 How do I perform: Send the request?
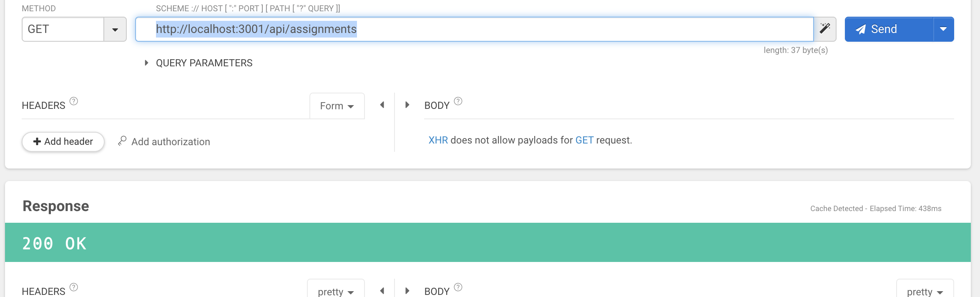coord(889,29)
